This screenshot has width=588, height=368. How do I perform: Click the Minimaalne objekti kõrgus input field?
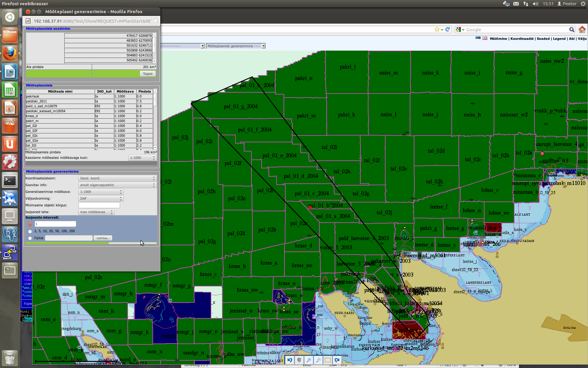[x=99, y=205]
